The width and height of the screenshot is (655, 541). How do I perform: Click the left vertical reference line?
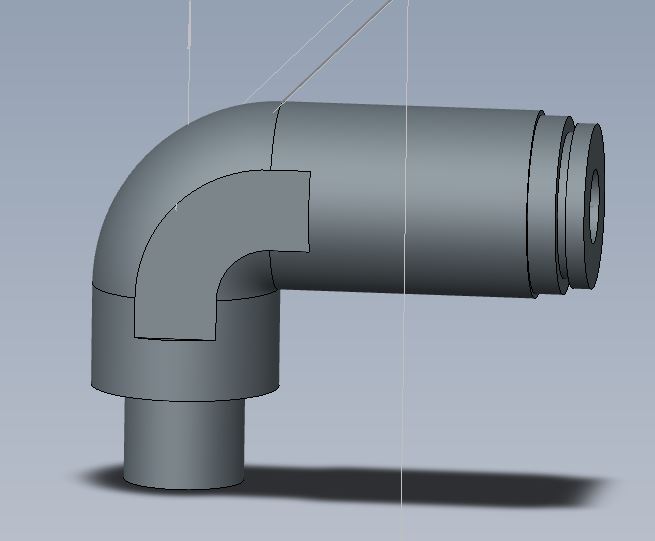tap(189, 63)
